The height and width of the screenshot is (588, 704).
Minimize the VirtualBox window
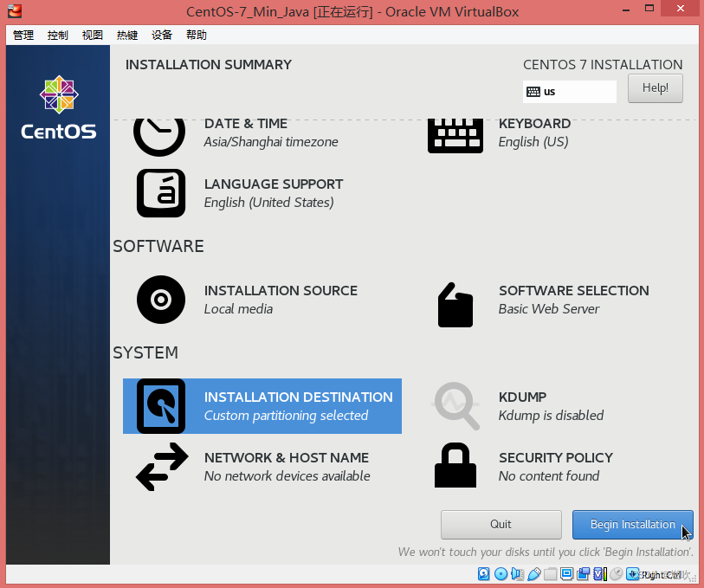pyautogui.click(x=626, y=10)
